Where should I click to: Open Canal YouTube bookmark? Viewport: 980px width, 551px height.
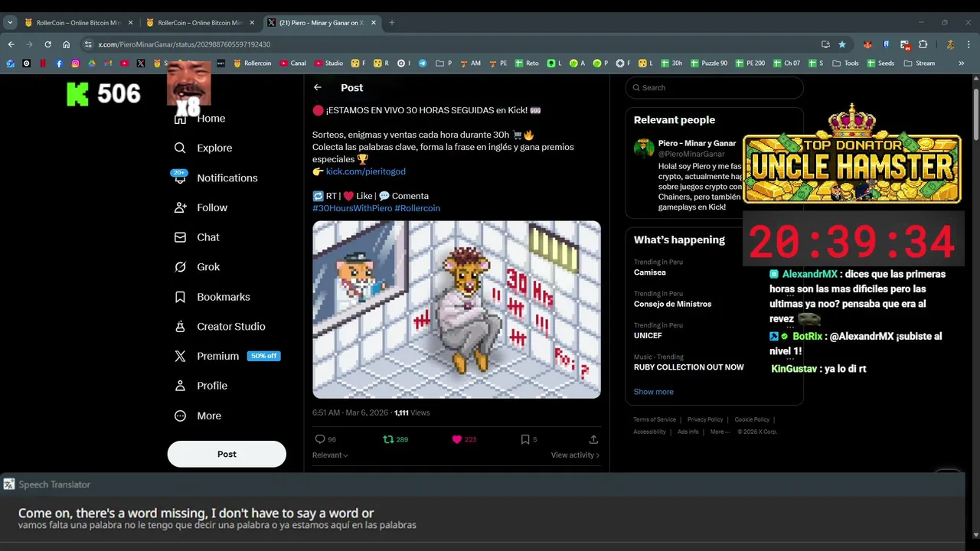pos(292,64)
